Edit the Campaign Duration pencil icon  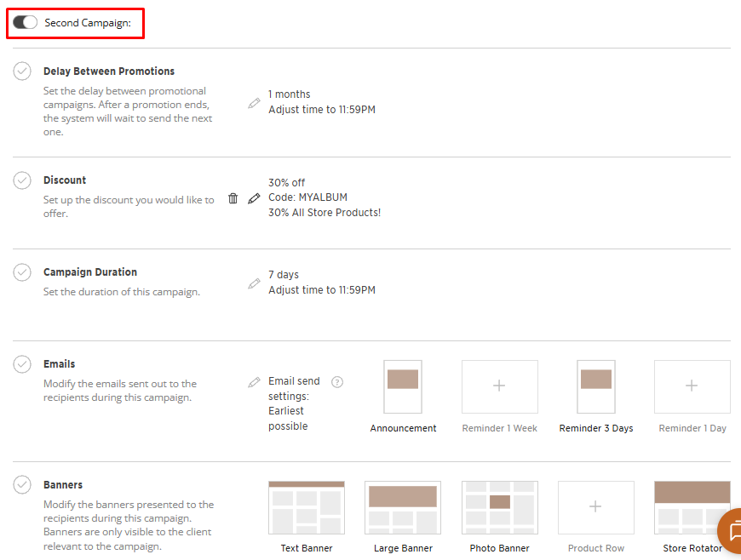click(254, 283)
